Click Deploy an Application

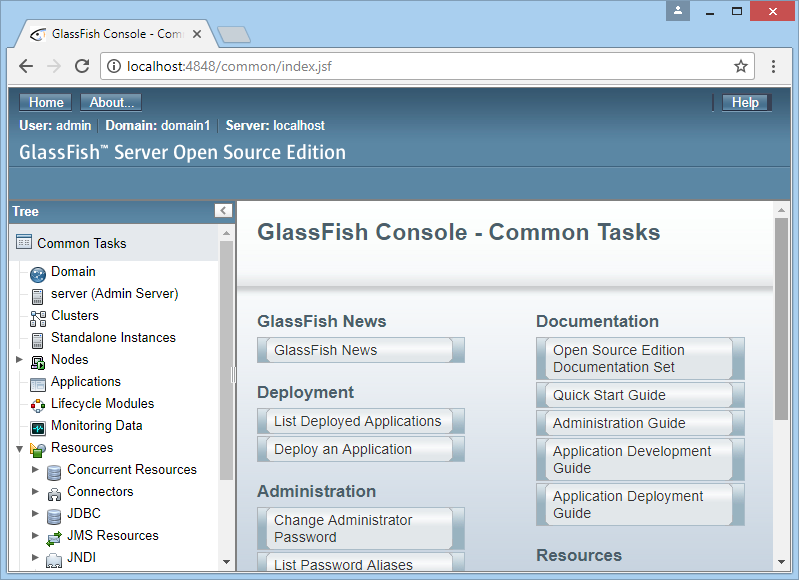361,449
